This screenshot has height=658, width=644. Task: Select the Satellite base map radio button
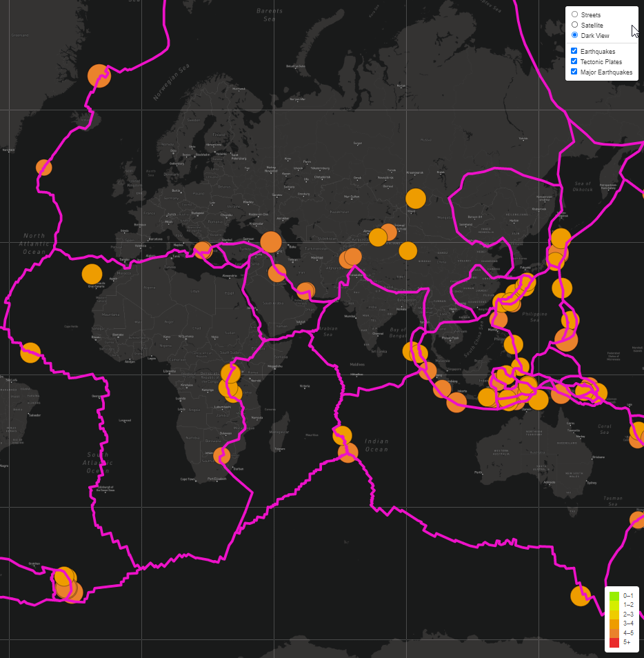pyautogui.click(x=575, y=25)
